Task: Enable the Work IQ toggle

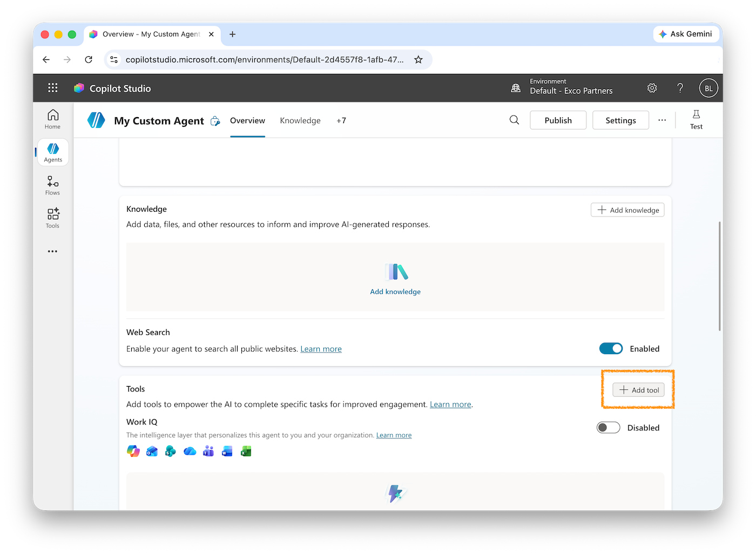Action: (609, 428)
